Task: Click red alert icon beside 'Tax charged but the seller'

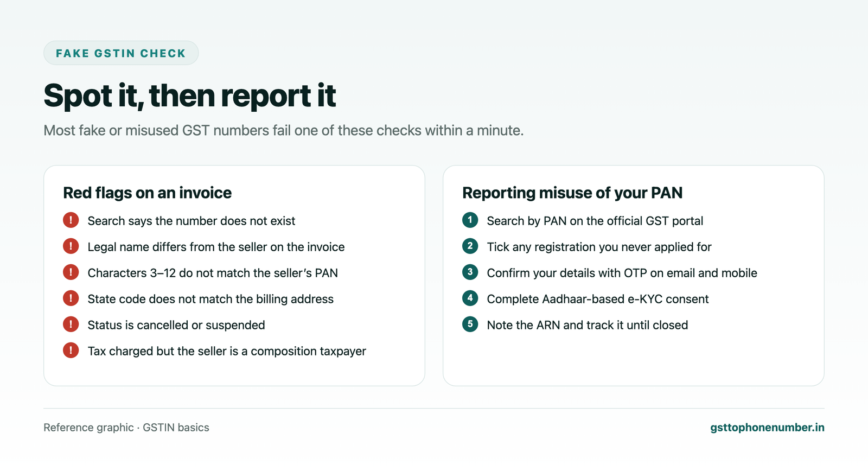Action: coord(71,351)
